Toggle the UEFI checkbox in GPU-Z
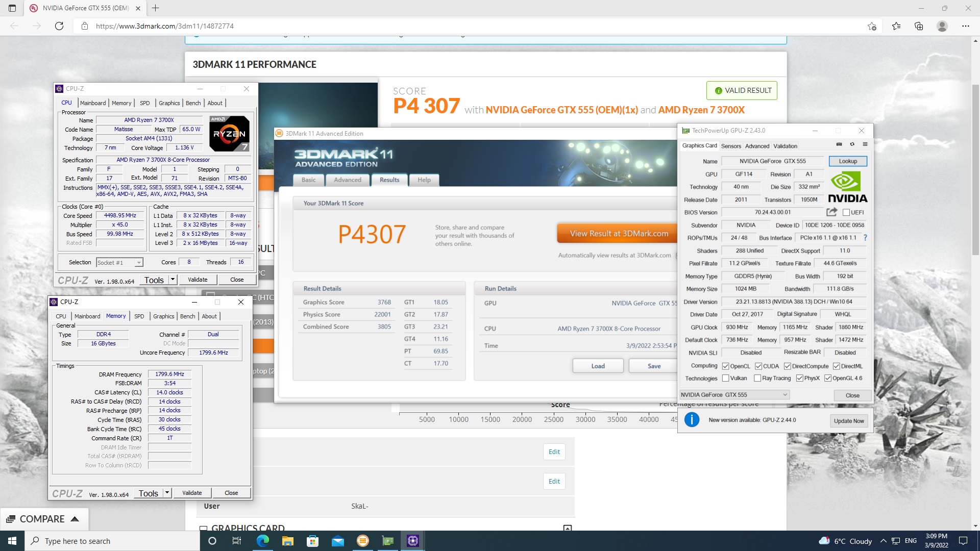The height and width of the screenshot is (551, 980). pos(846,212)
